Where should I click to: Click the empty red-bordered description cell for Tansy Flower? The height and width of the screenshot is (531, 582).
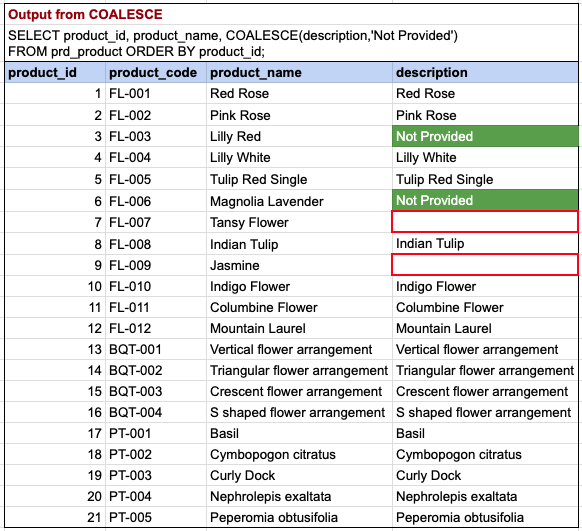tap(485, 222)
